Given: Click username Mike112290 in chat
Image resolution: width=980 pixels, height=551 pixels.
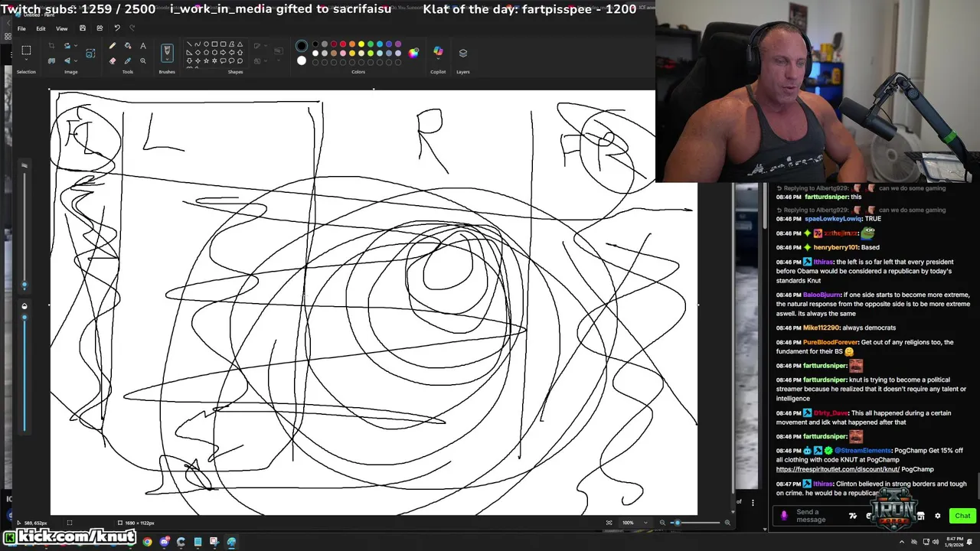Looking at the screenshot, I should coord(821,328).
